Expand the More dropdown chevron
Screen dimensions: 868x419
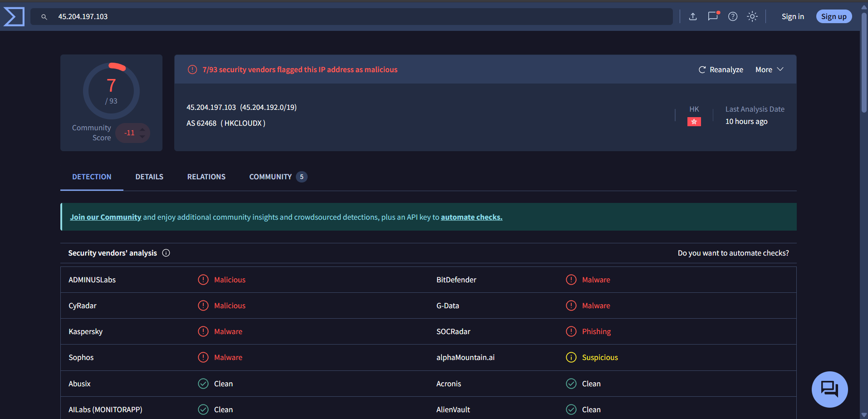coord(780,69)
